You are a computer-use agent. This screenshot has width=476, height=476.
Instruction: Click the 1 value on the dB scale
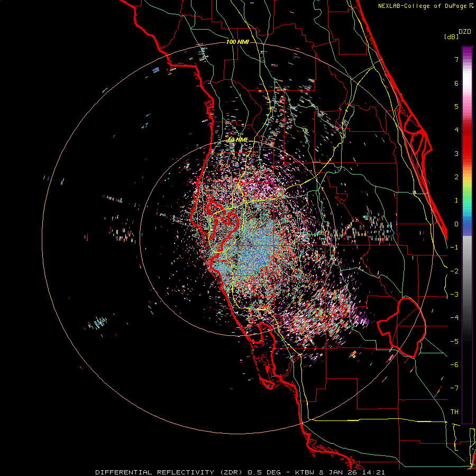tap(456, 200)
